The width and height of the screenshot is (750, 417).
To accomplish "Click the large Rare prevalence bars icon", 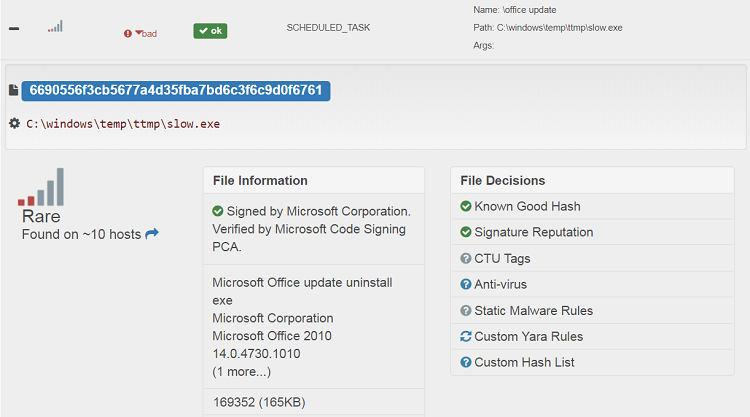I will pos(41,187).
